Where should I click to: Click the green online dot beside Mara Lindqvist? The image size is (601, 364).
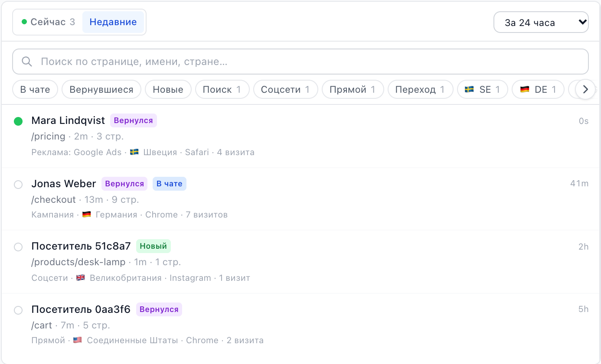coord(18,121)
